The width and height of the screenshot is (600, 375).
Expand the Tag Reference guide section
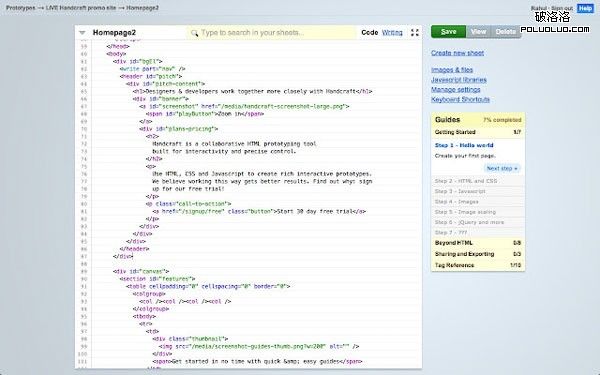[478, 265]
